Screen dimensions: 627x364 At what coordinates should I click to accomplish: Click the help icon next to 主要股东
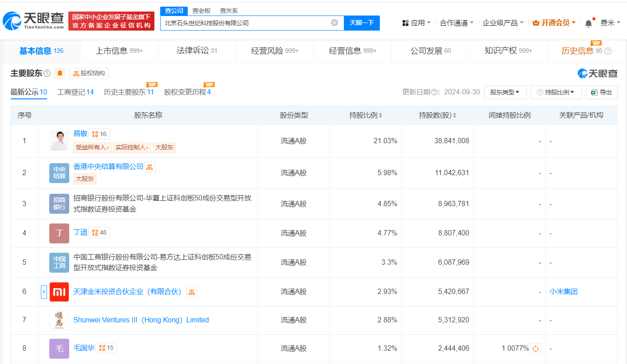point(47,73)
